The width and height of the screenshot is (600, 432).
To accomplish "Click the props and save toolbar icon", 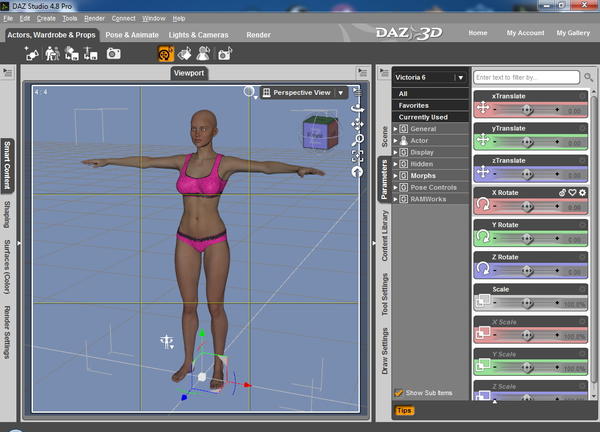I will click(91, 54).
